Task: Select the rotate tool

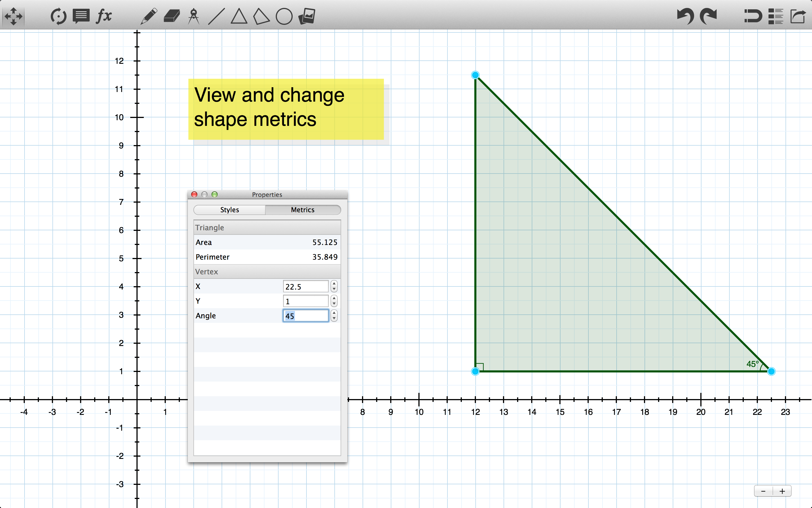Action: [x=58, y=16]
